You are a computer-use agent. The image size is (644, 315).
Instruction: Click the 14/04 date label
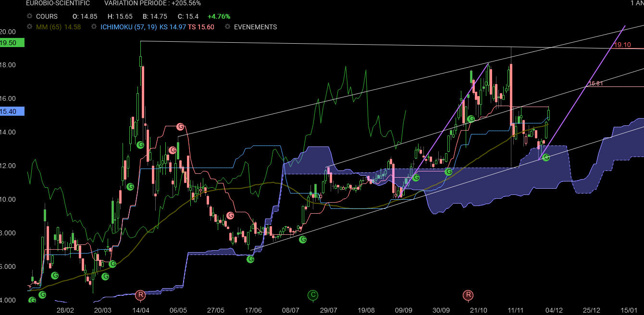click(x=141, y=311)
